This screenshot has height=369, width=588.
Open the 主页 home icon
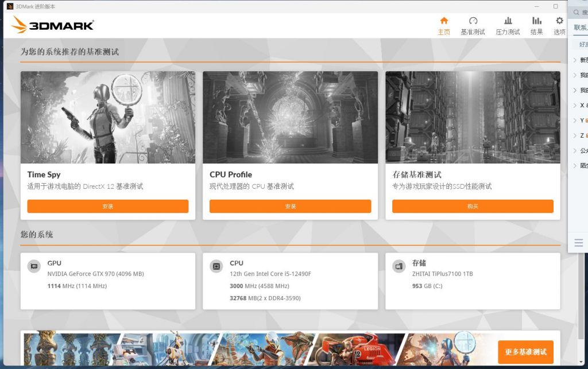444,21
